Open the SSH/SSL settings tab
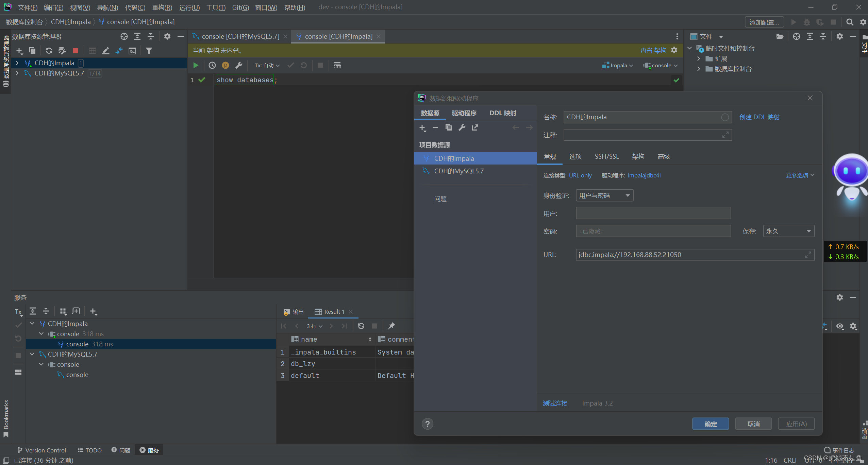This screenshot has height=465, width=868. [x=606, y=156]
